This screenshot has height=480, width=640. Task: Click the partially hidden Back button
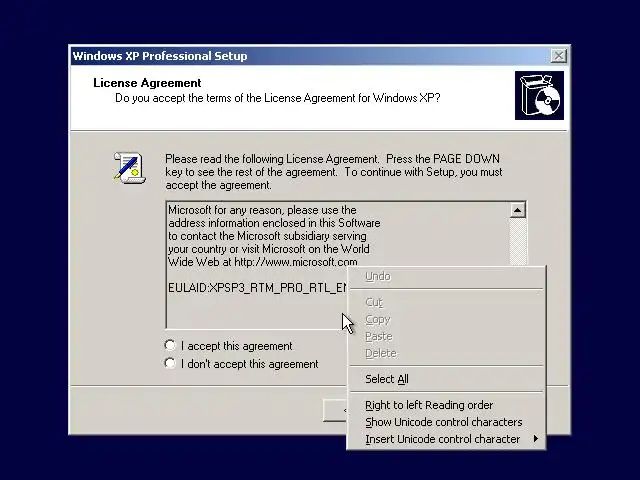click(x=335, y=410)
